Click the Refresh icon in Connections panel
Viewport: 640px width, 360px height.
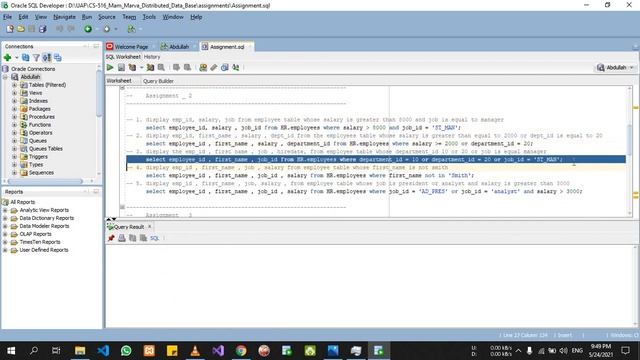26,58
